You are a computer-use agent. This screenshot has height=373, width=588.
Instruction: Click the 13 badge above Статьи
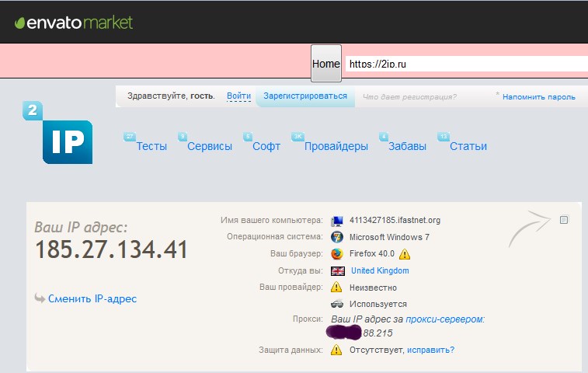444,137
